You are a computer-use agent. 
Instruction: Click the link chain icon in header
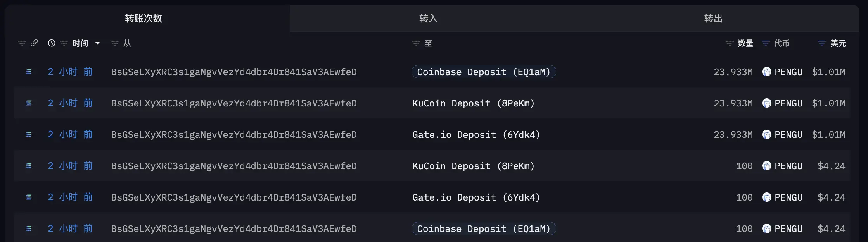click(34, 43)
